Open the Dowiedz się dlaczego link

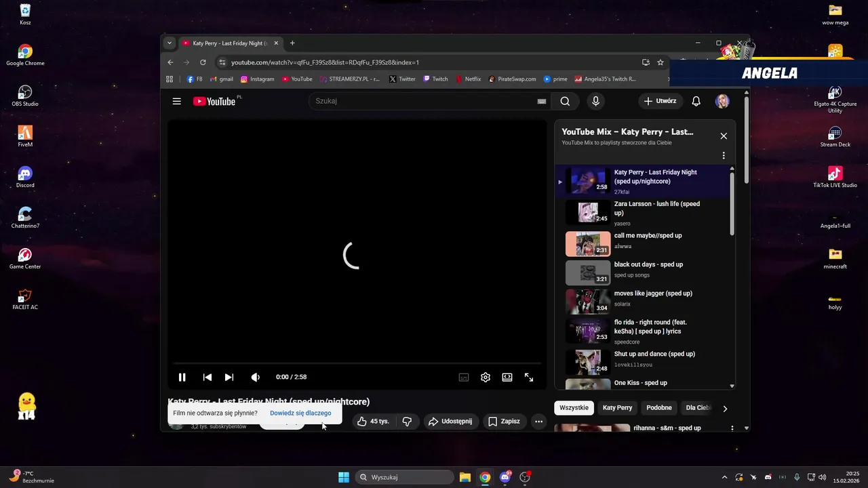coord(300,413)
